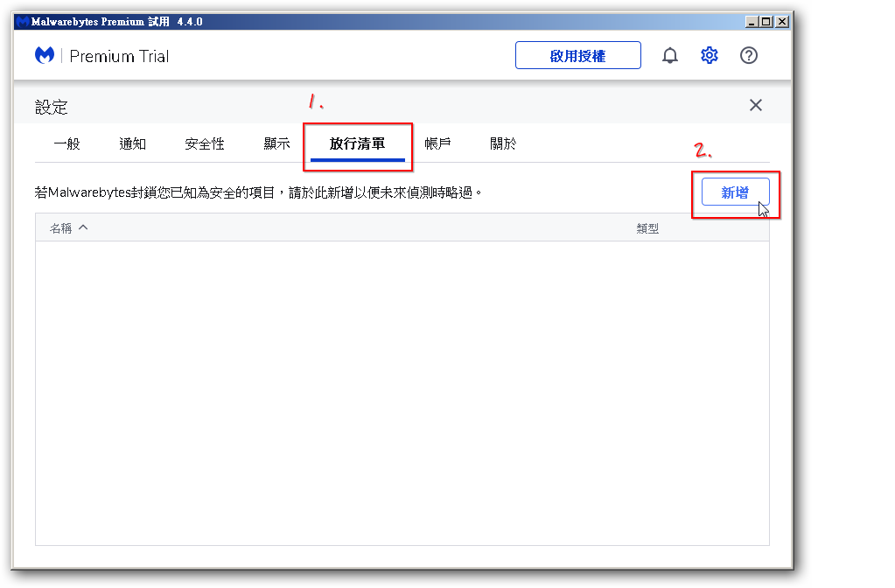895x588 pixels.
Task: Minimize the Malwarebytes window
Action: click(x=752, y=22)
